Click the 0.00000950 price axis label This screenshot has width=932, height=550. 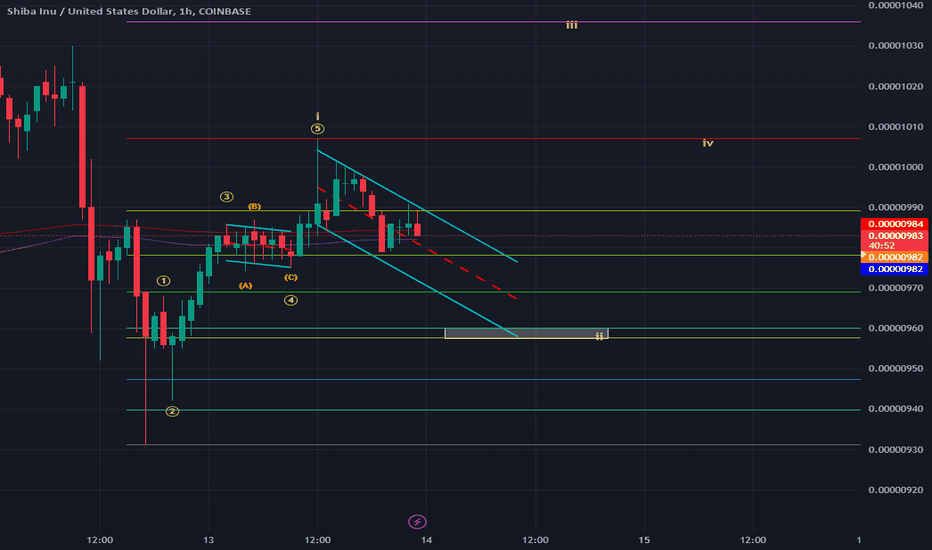896,369
